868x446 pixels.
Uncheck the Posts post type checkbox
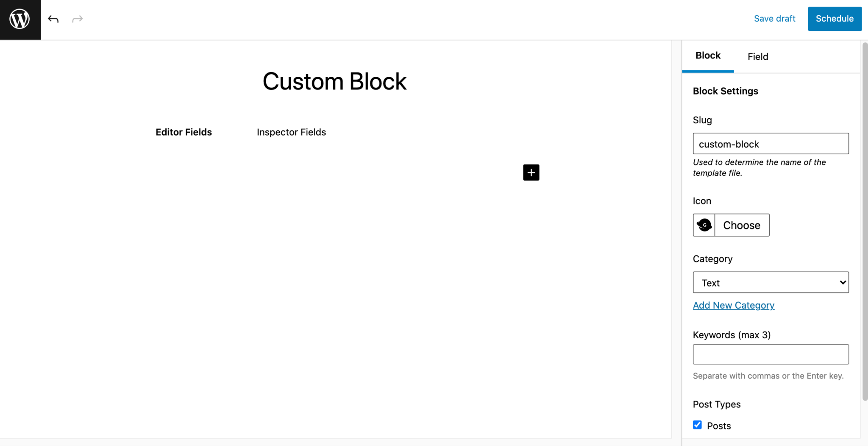[697, 424]
